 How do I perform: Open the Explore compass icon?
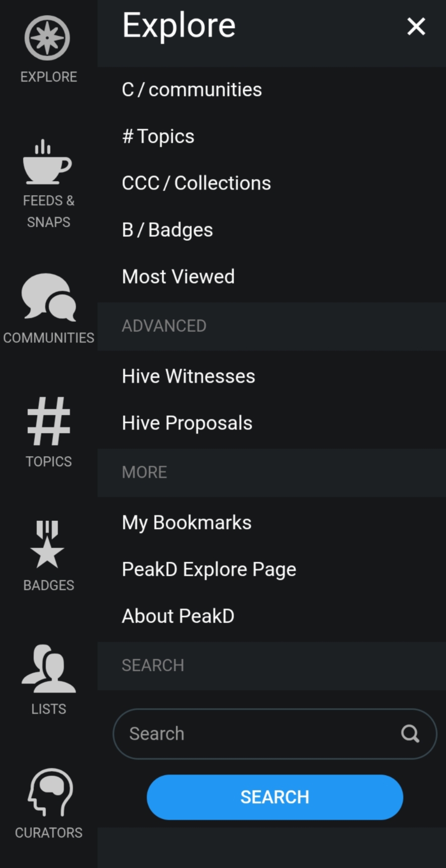pyautogui.click(x=48, y=38)
